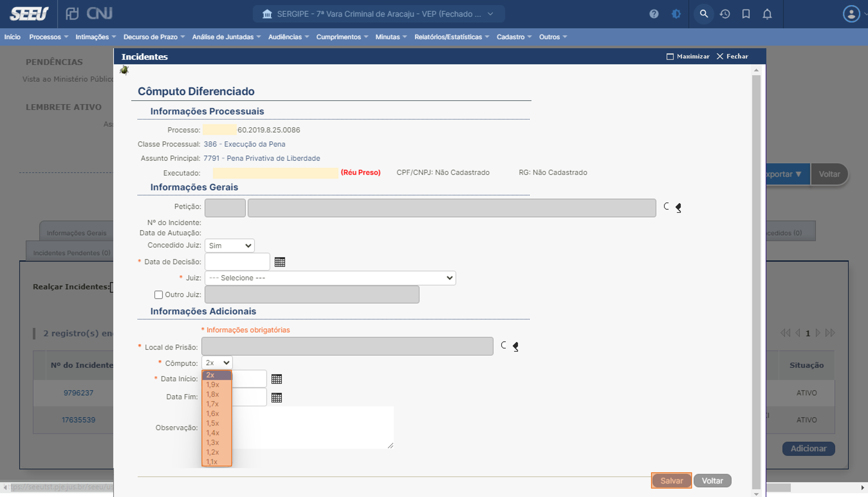Open the search magnifier icon
This screenshot has height=497, width=868.
704,14
